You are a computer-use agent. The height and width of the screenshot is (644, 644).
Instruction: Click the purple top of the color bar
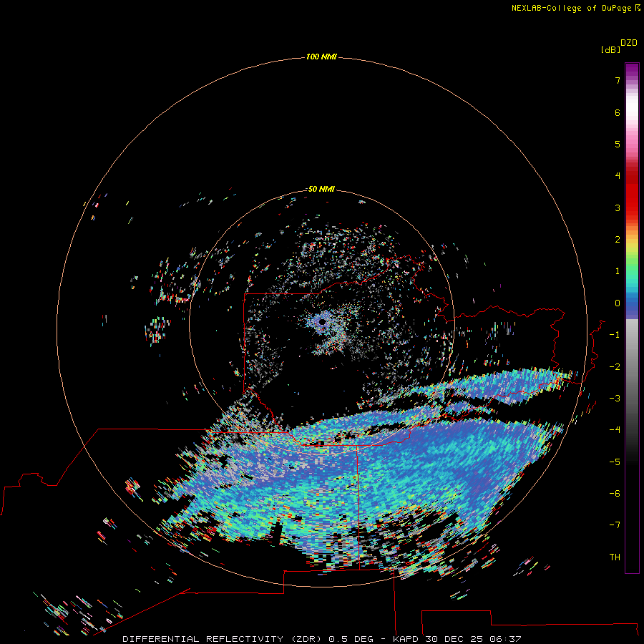point(632,69)
